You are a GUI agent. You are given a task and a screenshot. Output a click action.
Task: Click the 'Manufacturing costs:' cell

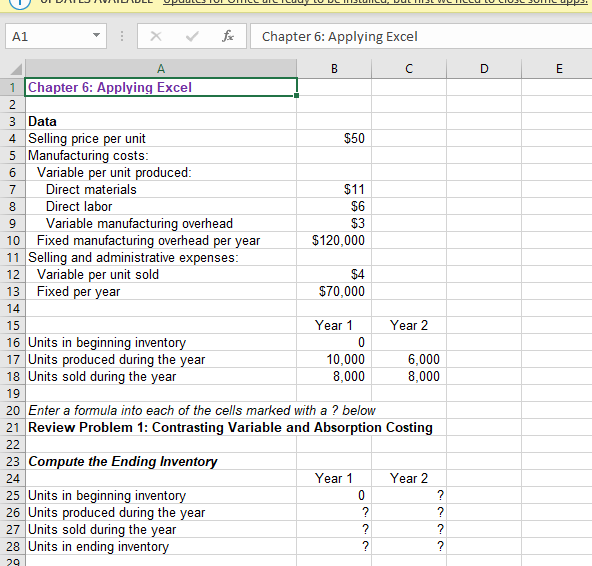pyautogui.click(x=161, y=155)
